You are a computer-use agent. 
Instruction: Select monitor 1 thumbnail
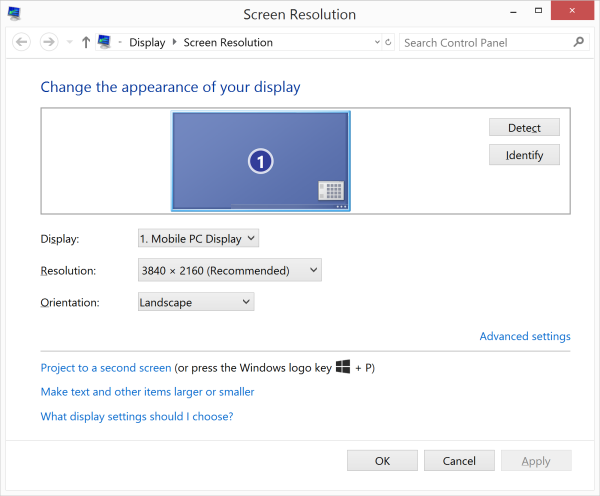(x=261, y=161)
